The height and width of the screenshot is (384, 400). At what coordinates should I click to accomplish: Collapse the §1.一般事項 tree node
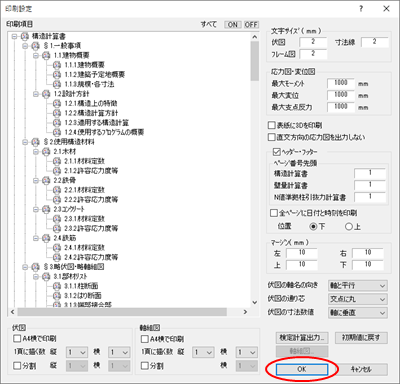(25, 46)
